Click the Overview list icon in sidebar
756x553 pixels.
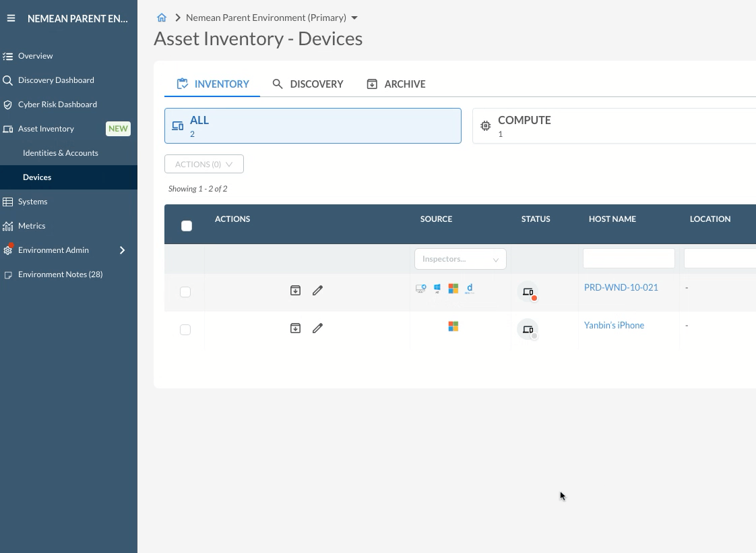[x=7, y=56]
